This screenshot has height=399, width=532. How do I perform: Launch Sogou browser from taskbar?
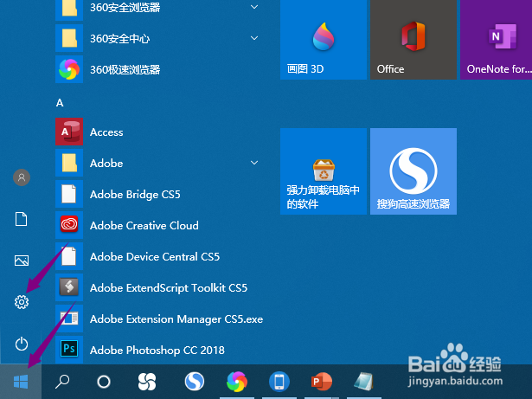pos(195,381)
